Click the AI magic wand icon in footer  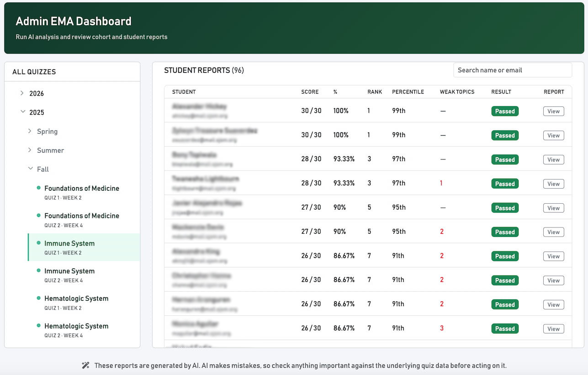tap(85, 365)
